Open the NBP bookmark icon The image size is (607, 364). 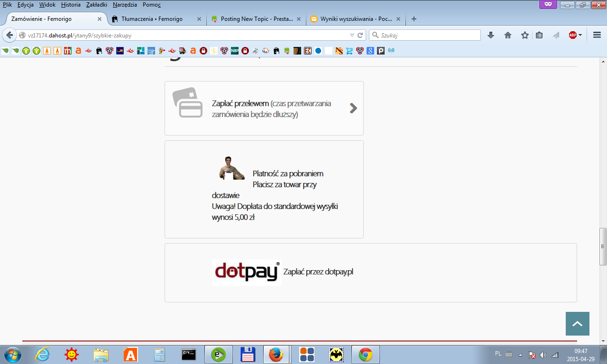click(235, 51)
